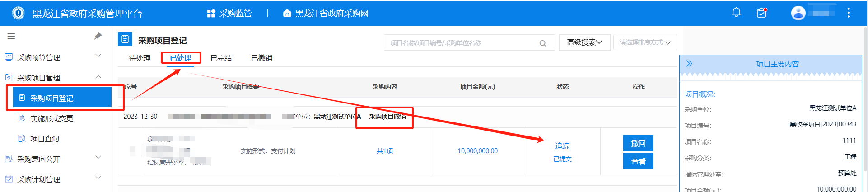Open the 10,000,000.00 amount link
The width and height of the screenshot is (868, 192).
(x=477, y=151)
